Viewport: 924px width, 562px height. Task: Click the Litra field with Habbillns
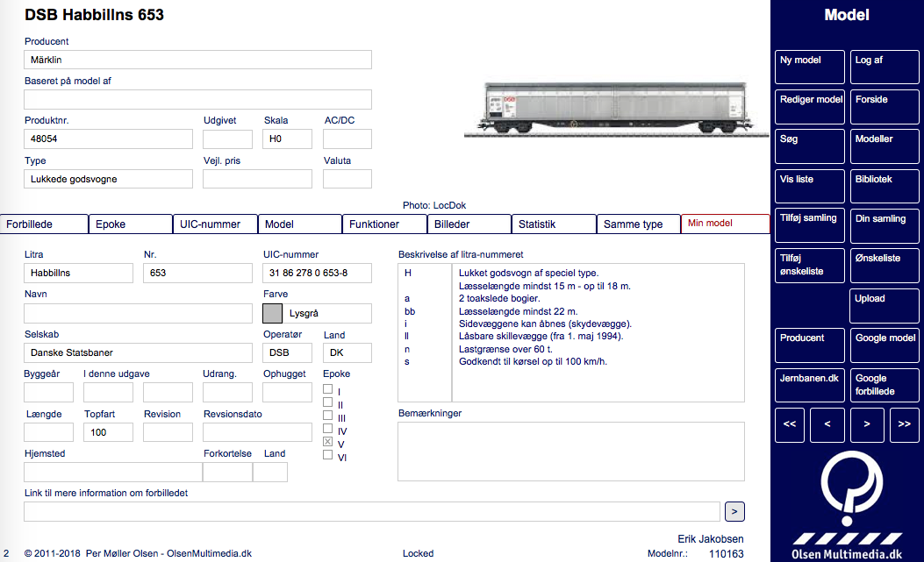(x=78, y=274)
